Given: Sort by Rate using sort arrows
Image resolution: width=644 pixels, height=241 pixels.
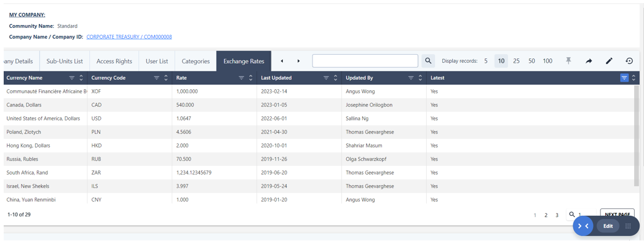Looking at the screenshot, I should point(251,77).
